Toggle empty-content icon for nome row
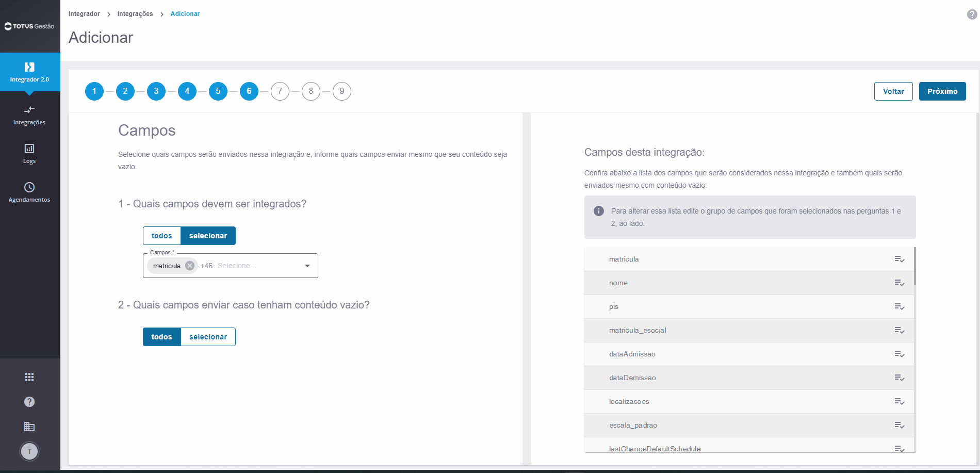This screenshot has width=980, height=473. 900,283
